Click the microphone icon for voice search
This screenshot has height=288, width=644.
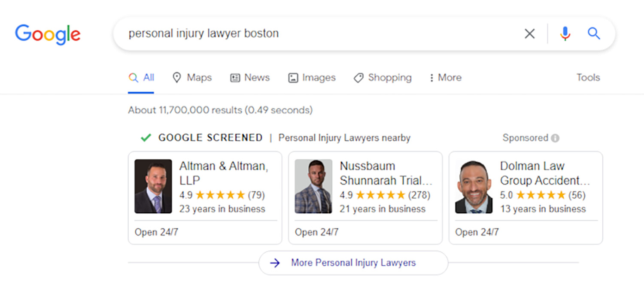(x=565, y=33)
